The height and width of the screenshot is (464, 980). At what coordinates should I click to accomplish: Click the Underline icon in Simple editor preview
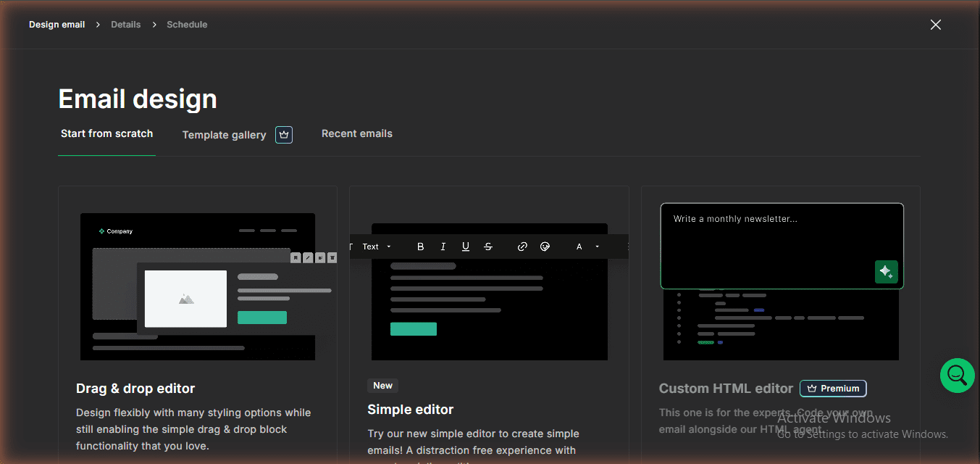click(466, 246)
